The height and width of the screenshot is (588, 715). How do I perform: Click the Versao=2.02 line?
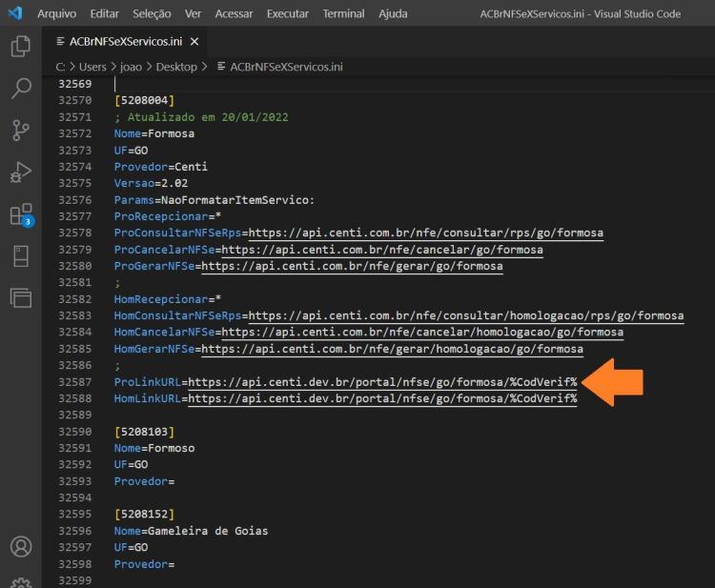(151, 183)
